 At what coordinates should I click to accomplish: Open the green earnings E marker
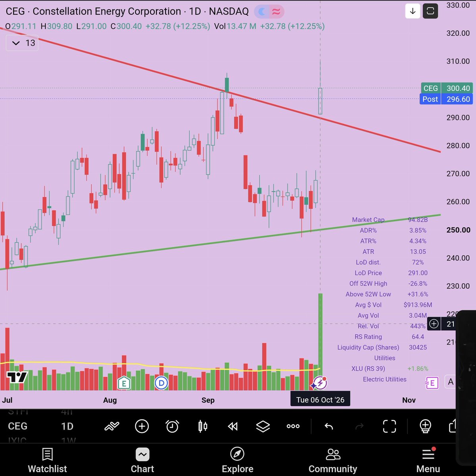124,383
